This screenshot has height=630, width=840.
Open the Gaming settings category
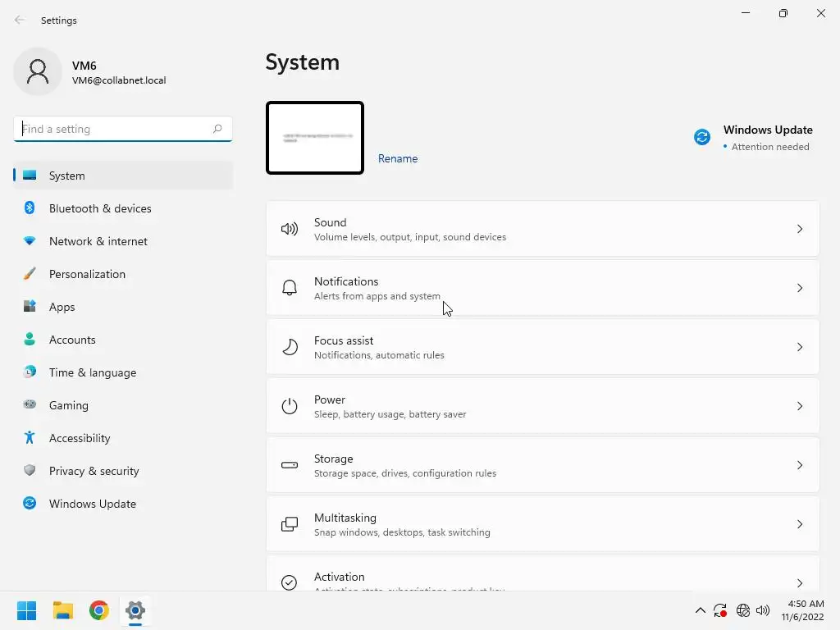pyautogui.click(x=123, y=405)
